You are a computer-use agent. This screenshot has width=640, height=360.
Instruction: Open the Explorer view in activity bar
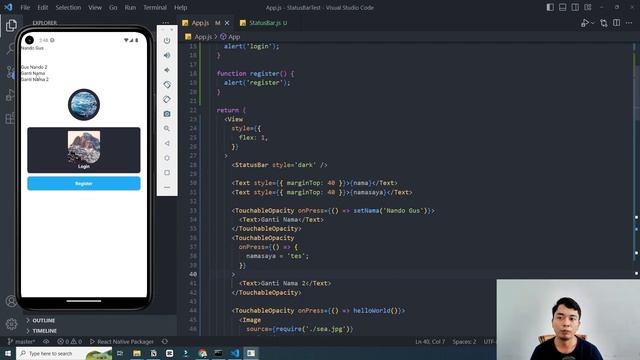(11, 25)
